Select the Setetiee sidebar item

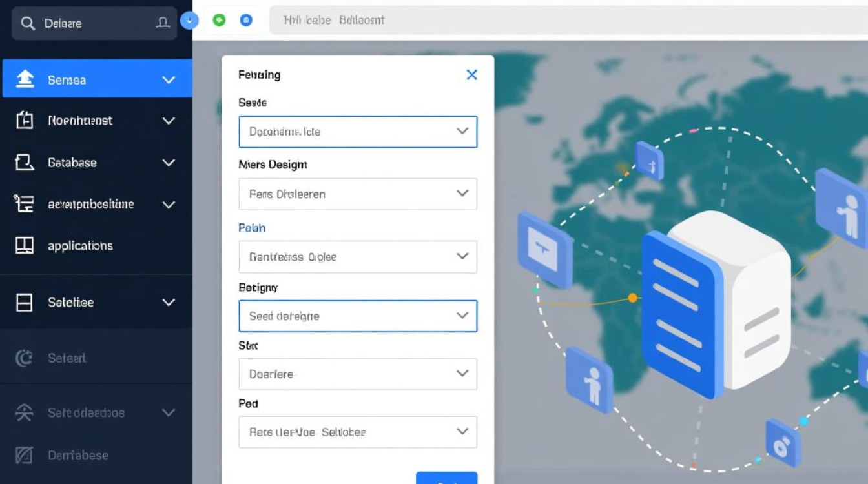coord(96,302)
